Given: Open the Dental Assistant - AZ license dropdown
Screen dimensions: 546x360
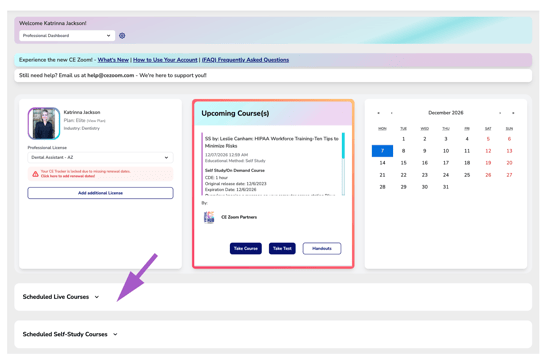Looking at the screenshot, I should click(100, 157).
